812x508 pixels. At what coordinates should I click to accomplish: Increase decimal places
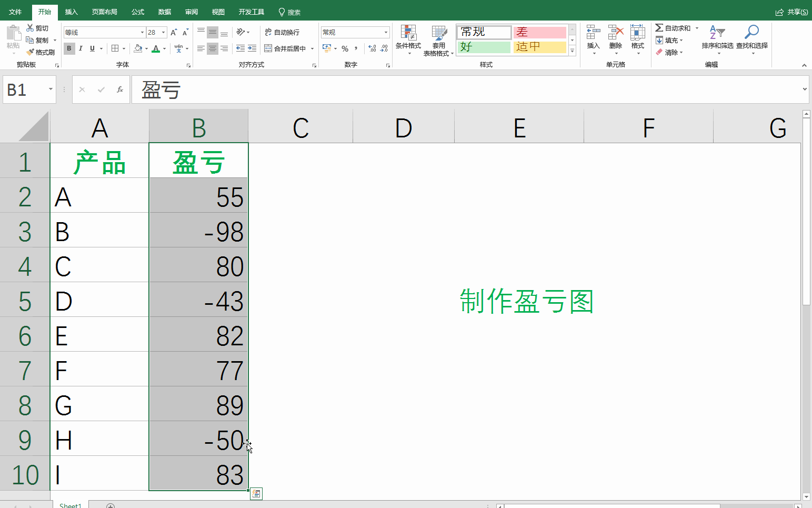[373, 48]
